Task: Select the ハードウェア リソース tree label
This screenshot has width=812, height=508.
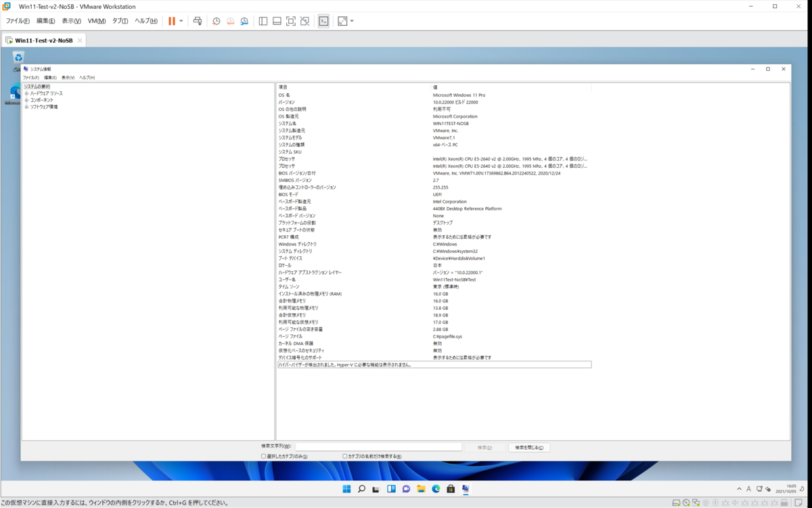Action: pyautogui.click(x=46, y=93)
